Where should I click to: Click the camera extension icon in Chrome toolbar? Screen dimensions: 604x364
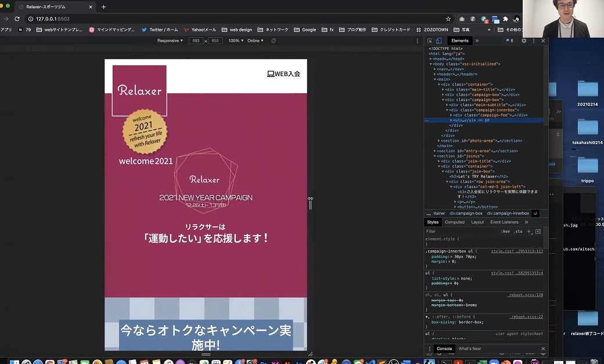pos(462,19)
